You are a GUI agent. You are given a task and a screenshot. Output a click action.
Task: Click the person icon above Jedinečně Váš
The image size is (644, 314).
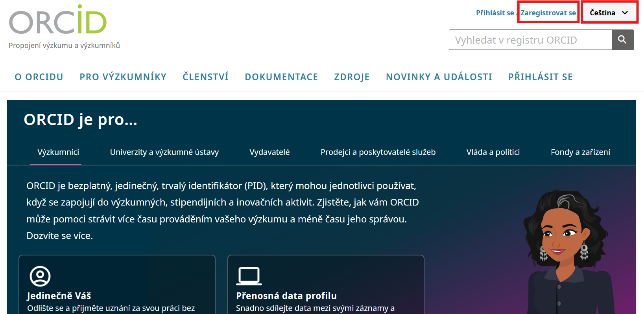pos(40,276)
